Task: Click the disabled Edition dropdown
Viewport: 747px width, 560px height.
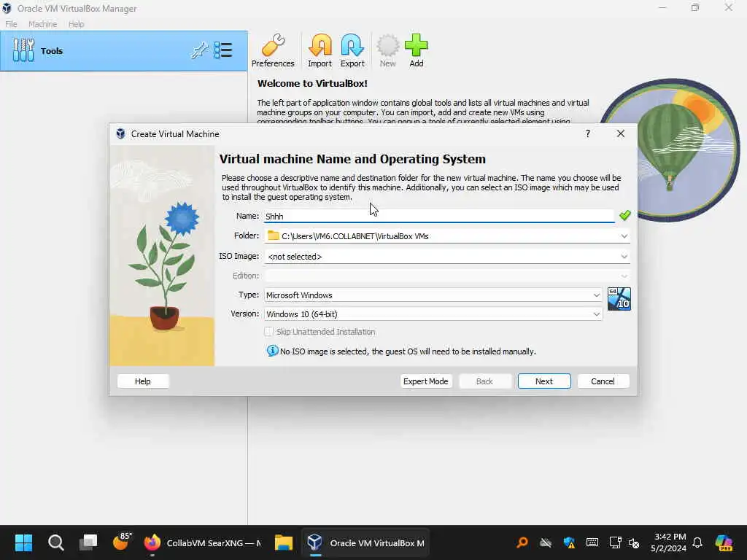Action: click(447, 276)
